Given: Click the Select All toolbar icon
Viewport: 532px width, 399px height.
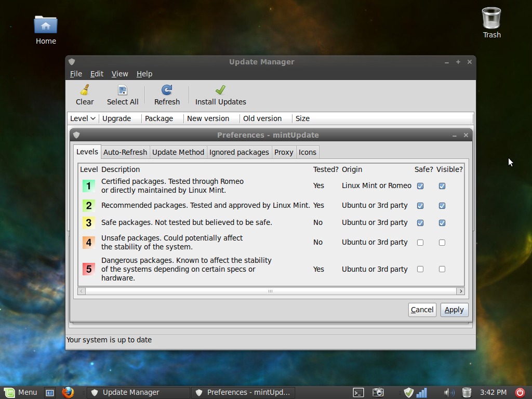Looking at the screenshot, I should coord(123,90).
